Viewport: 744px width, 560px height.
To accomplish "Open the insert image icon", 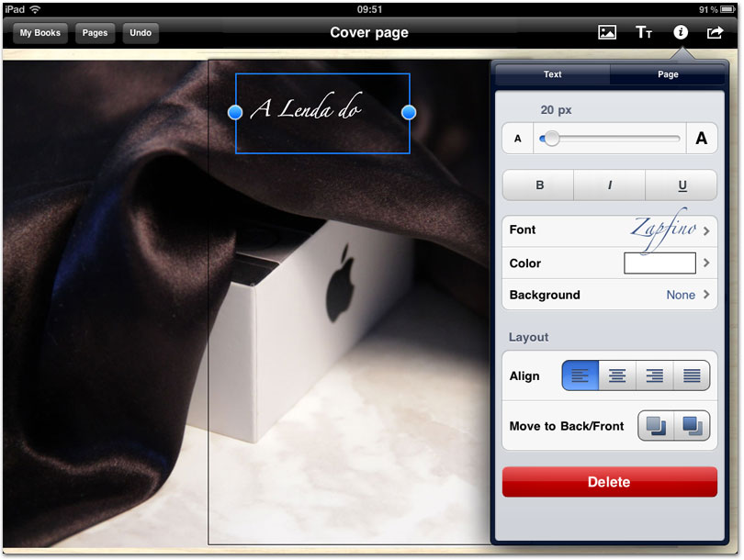I will point(607,32).
